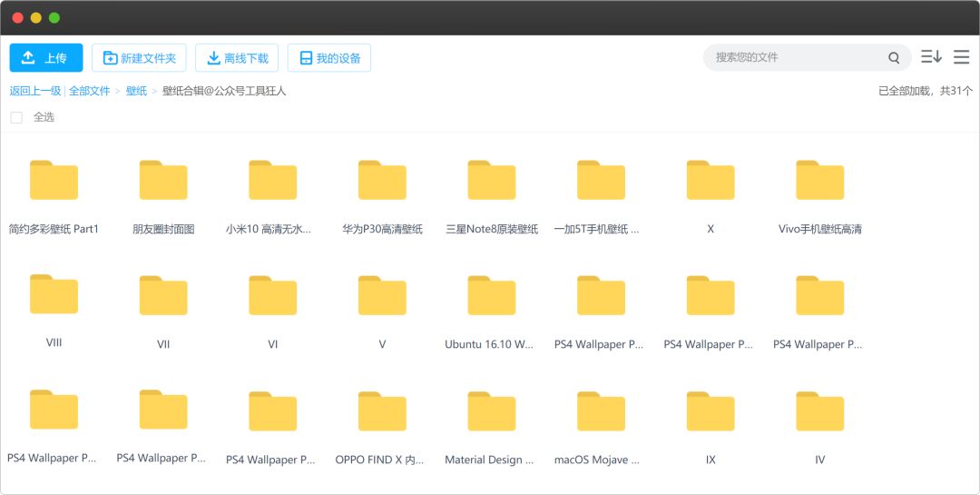Viewport: 980px width, 495px height.
Task: Open the macOS Mojave folder icon
Action: (601, 411)
